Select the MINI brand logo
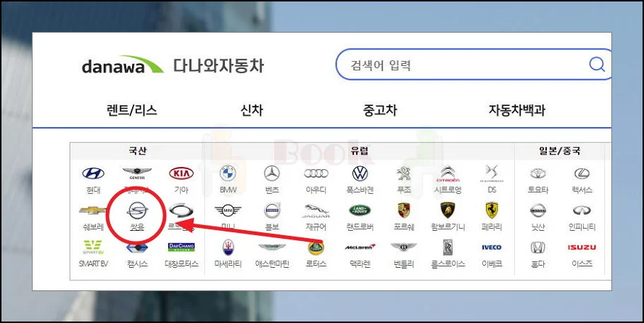The width and height of the screenshot is (644, 323). click(x=228, y=210)
